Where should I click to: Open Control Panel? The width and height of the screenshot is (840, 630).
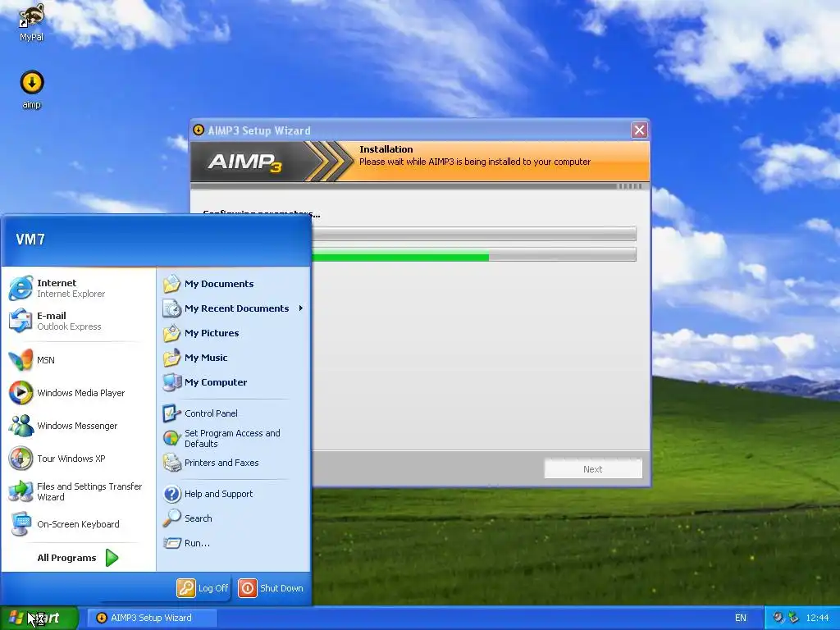[234, 413]
